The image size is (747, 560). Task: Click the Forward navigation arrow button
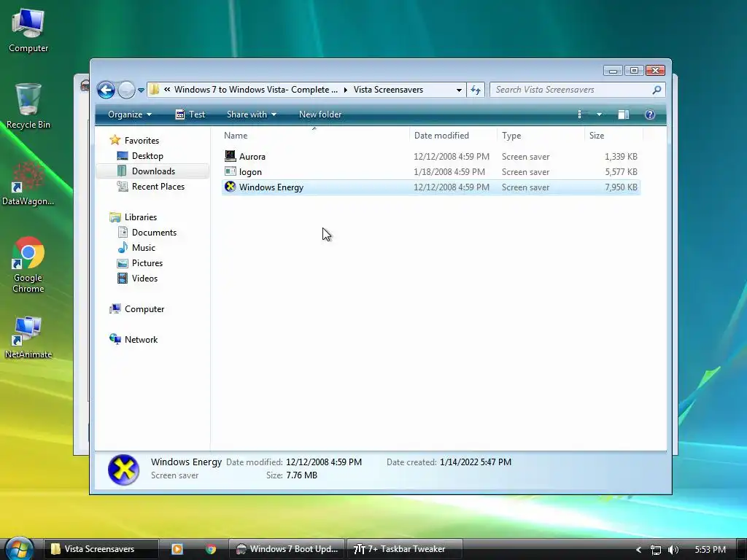[126, 90]
